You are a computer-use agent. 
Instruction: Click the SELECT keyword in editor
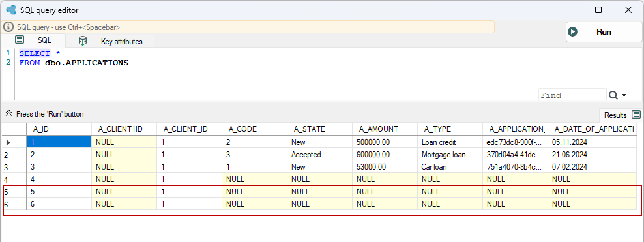click(35, 53)
